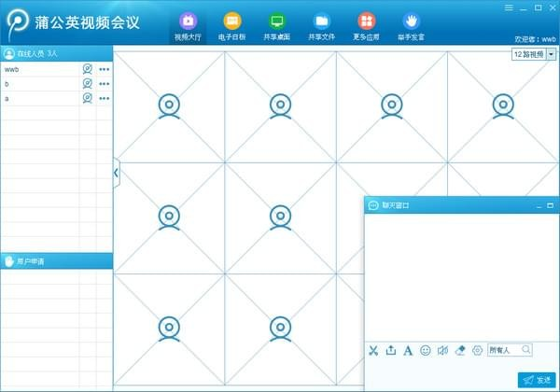The height and width of the screenshot is (392, 560).
Task: Open chat settings gear icon
Action: 478,351
